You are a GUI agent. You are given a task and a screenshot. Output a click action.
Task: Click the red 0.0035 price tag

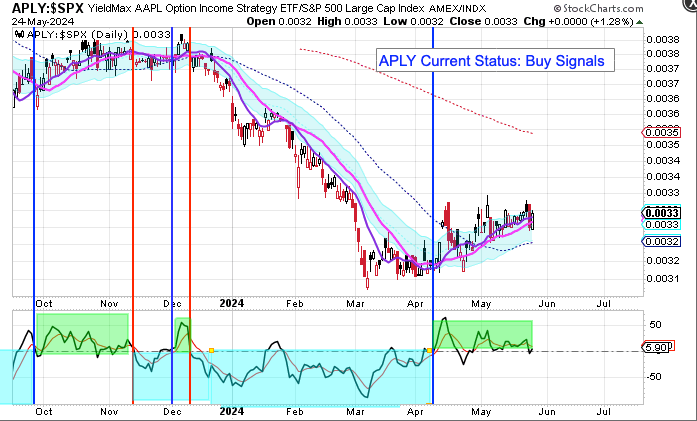tap(661, 132)
